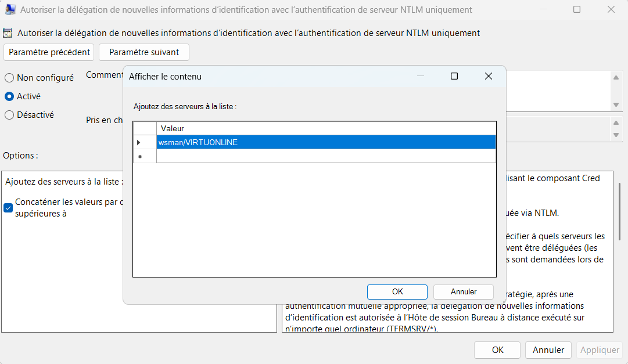Click the empty value cell in new row
628x364 pixels.
[325, 157]
